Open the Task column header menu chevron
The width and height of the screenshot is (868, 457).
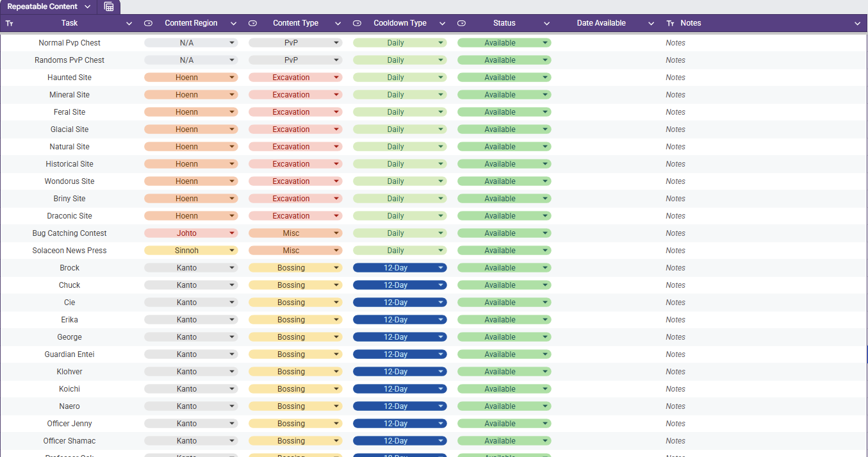pyautogui.click(x=129, y=23)
